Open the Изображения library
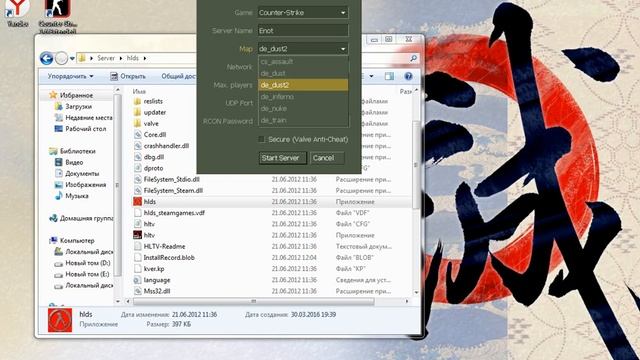 click(85, 185)
